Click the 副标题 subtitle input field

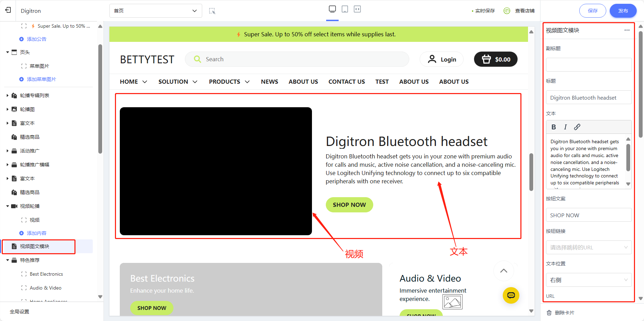[589, 65]
